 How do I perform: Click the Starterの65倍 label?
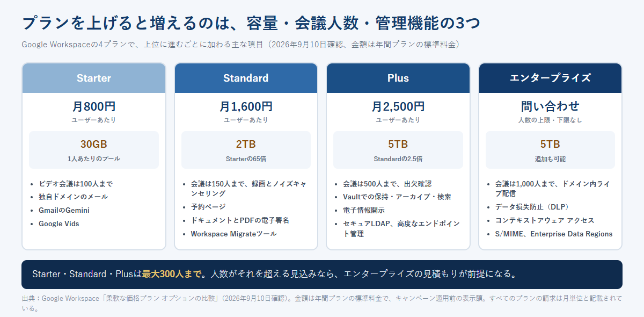coord(246,159)
